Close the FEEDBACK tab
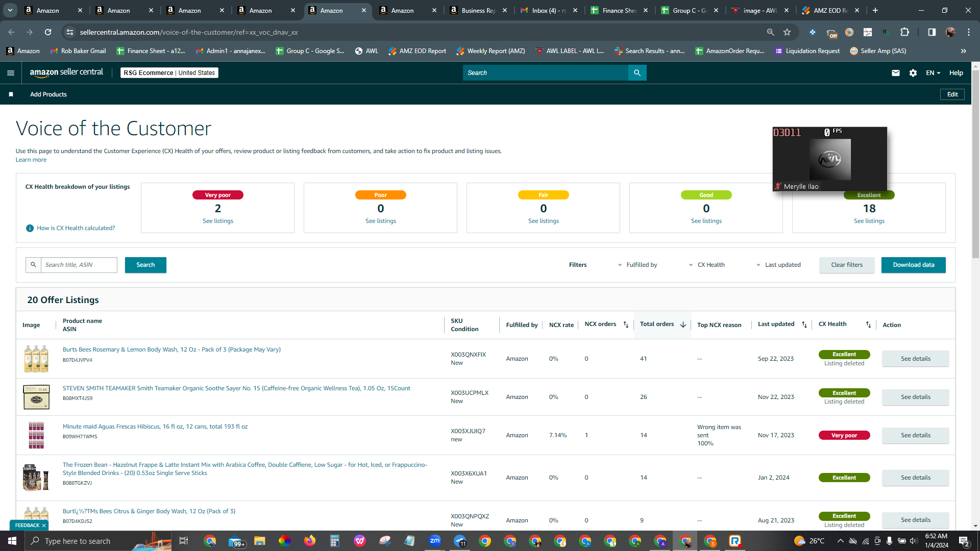This screenshot has width=980, height=551. pyautogui.click(x=44, y=525)
